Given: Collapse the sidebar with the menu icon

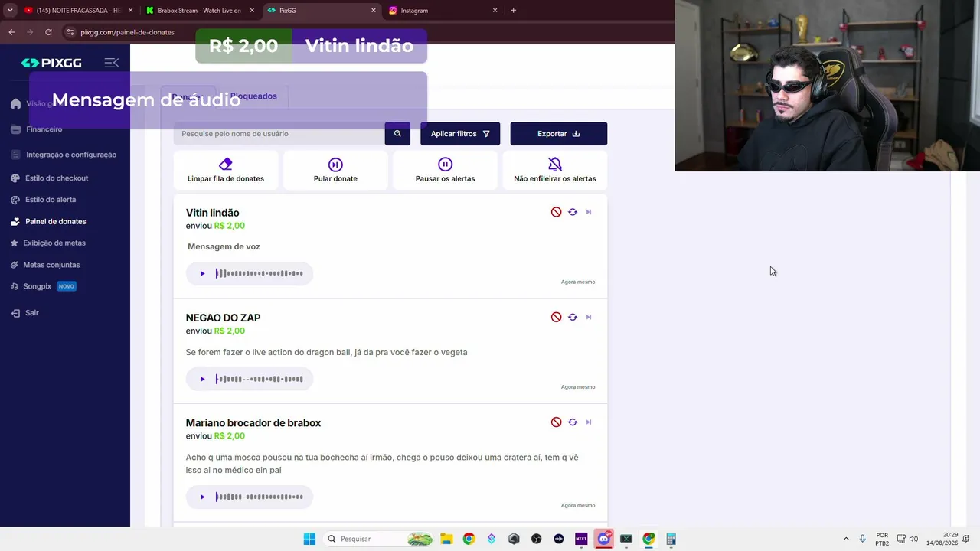Looking at the screenshot, I should [112, 63].
